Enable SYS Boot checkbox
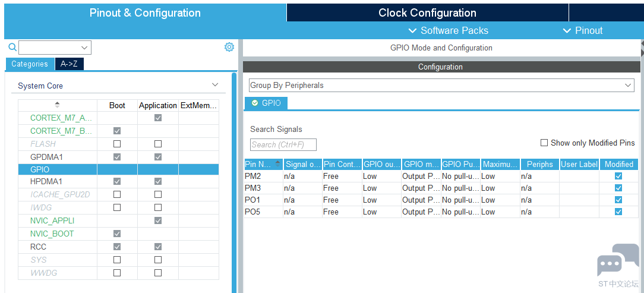The image size is (644, 293). [x=117, y=260]
